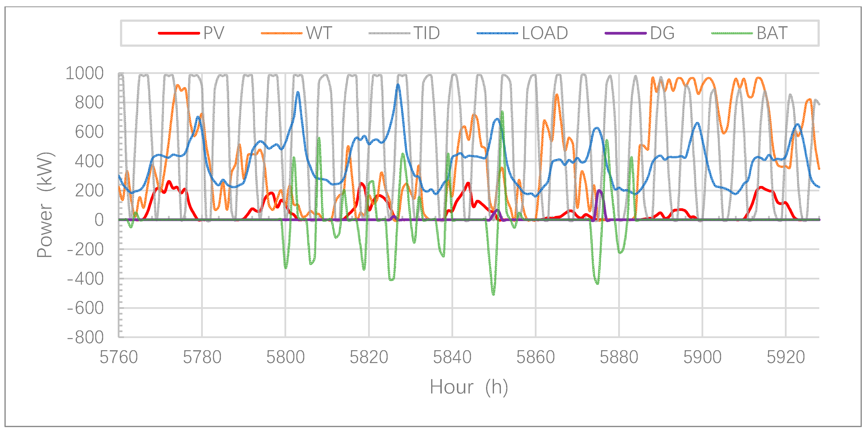The height and width of the screenshot is (436, 868).
Task: Click the gray TID legend line swatch
Action: point(389,33)
